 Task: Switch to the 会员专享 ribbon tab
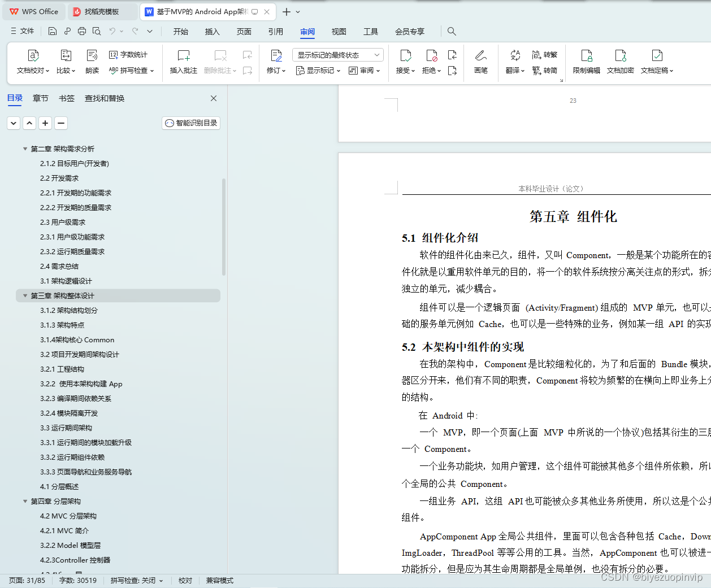(x=410, y=32)
